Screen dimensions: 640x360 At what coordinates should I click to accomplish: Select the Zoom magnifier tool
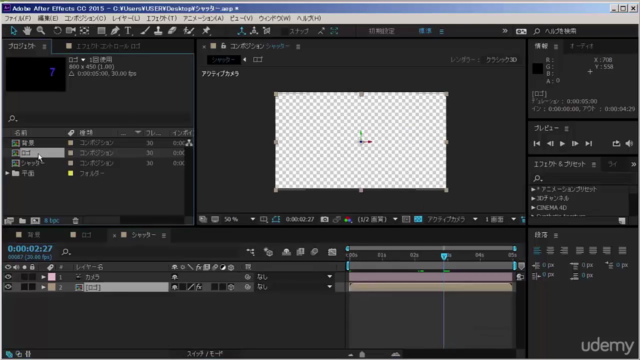point(41,31)
